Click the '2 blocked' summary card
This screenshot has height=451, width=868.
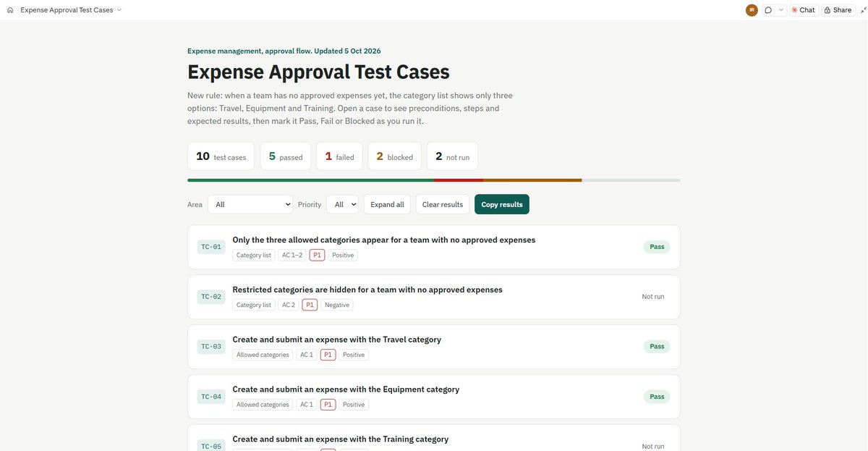pos(395,156)
